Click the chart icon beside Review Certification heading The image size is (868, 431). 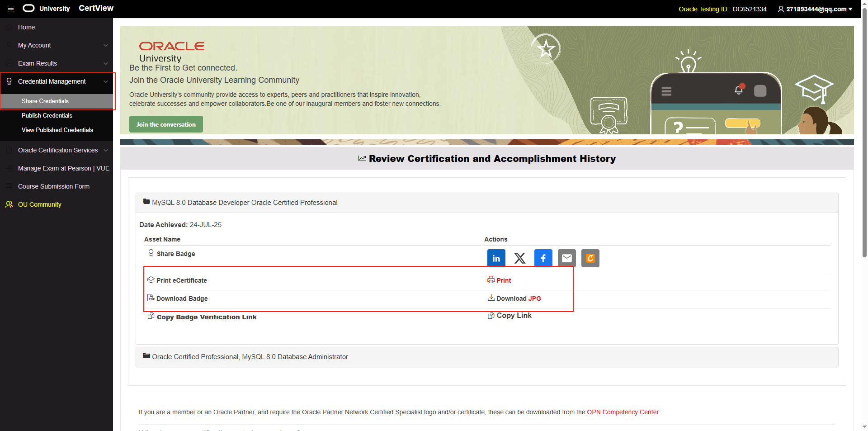point(362,158)
